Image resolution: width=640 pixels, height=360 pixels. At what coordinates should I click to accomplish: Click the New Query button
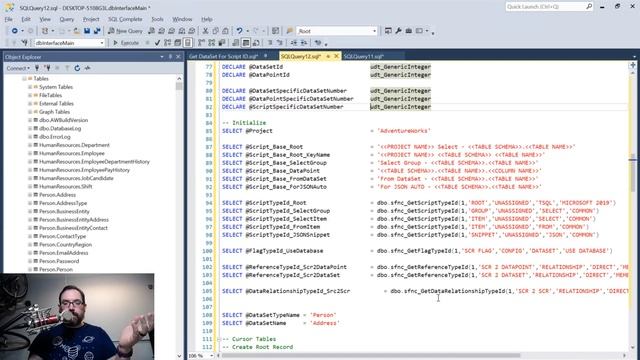coord(125,31)
